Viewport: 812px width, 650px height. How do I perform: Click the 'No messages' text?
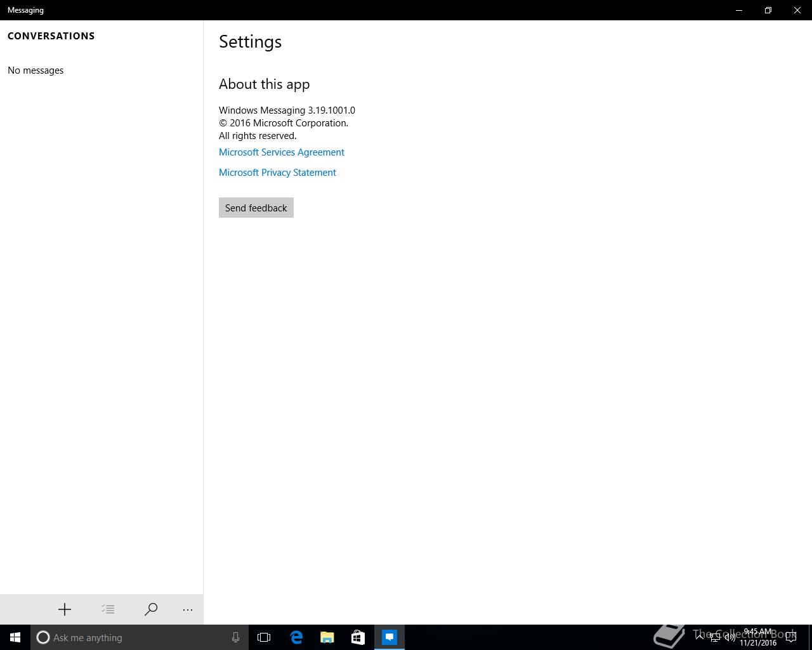[x=36, y=70]
